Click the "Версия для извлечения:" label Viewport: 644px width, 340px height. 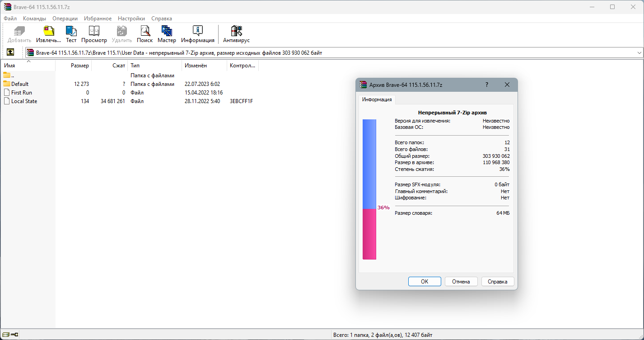click(422, 121)
